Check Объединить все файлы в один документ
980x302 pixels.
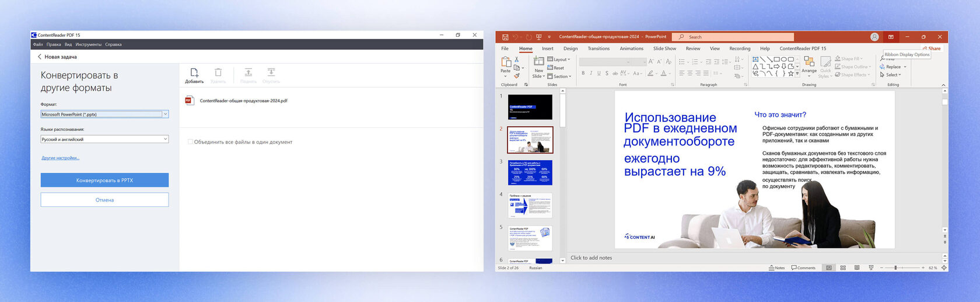(190, 142)
